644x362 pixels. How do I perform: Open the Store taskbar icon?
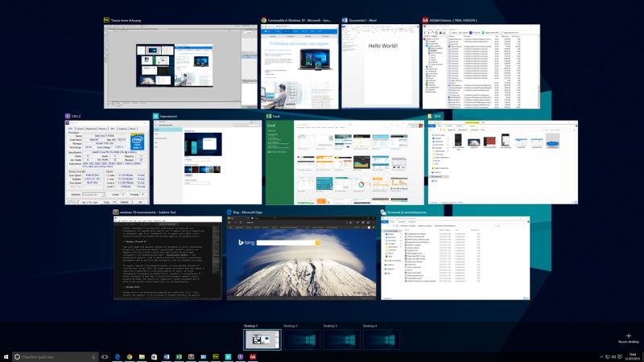pyautogui.click(x=154, y=356)
